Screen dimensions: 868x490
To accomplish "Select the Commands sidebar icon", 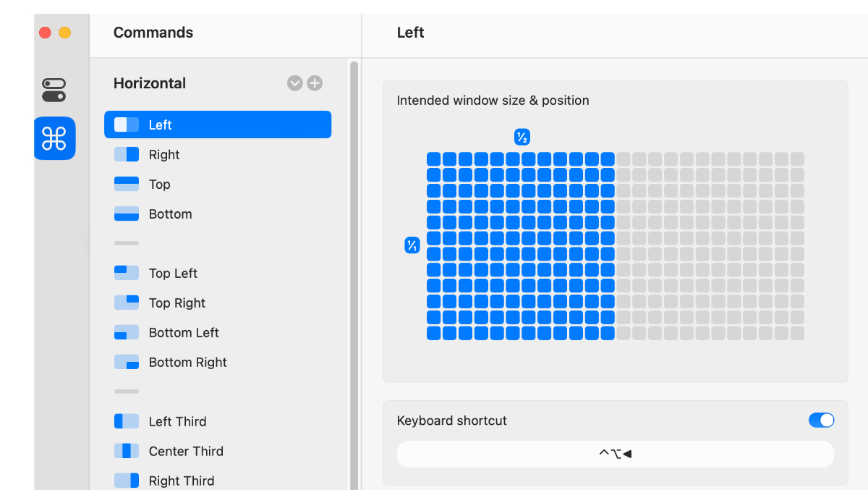I will click(54, 138).
